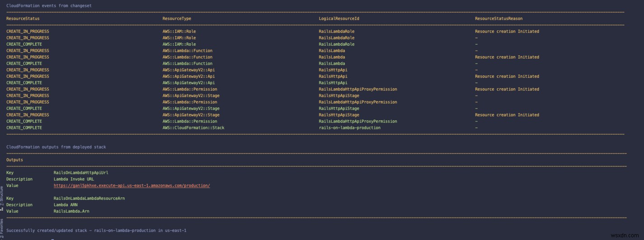Click CREATE_COMPLETE status of the AWS::Lambda::Function row
Screen dimensions: 644x240
click(24, 63)
